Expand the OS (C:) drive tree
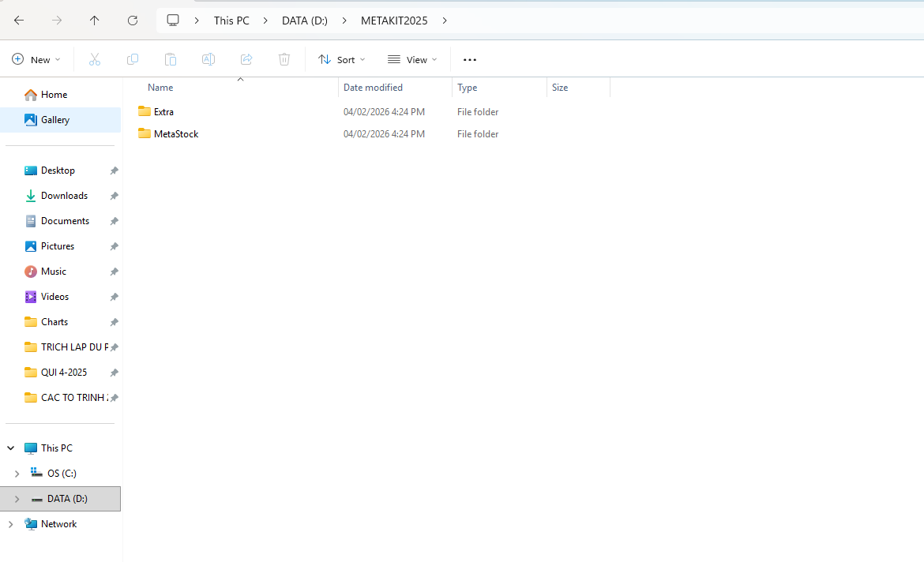This screenshot has height=562, width=924. 17,474
